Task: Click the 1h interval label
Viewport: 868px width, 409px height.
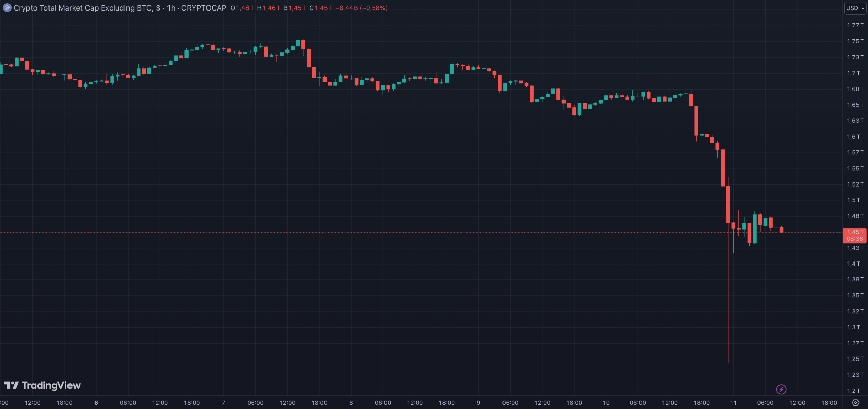Action: (x=171, y=8)
